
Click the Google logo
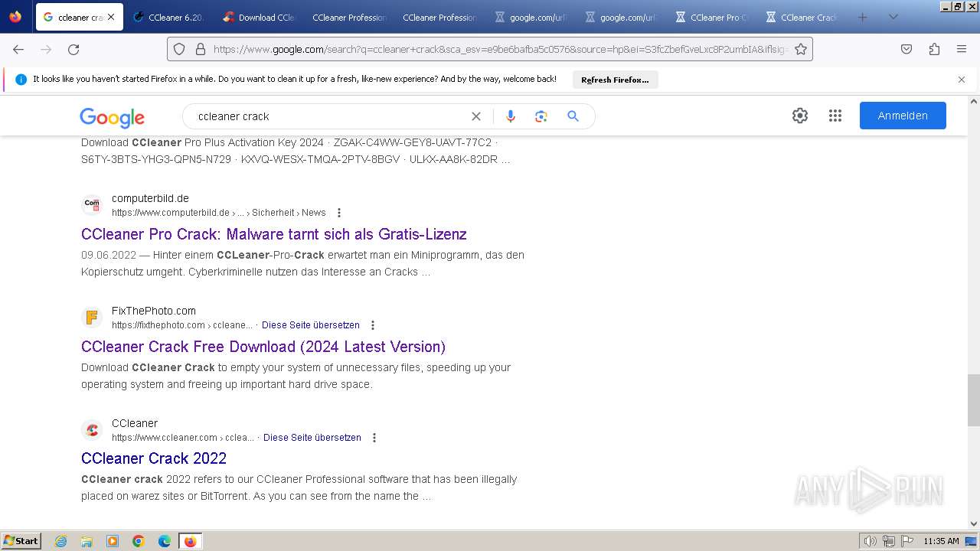coord(112,117)
